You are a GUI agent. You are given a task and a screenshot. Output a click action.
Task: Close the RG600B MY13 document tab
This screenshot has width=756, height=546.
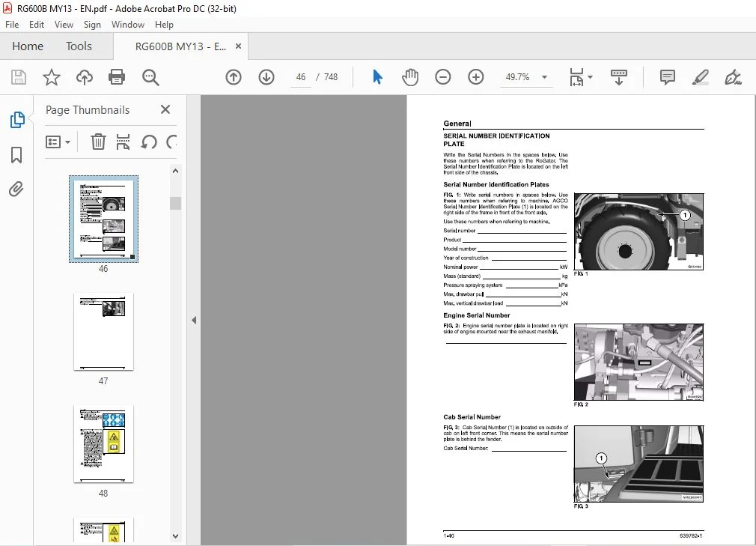(238, 46)
